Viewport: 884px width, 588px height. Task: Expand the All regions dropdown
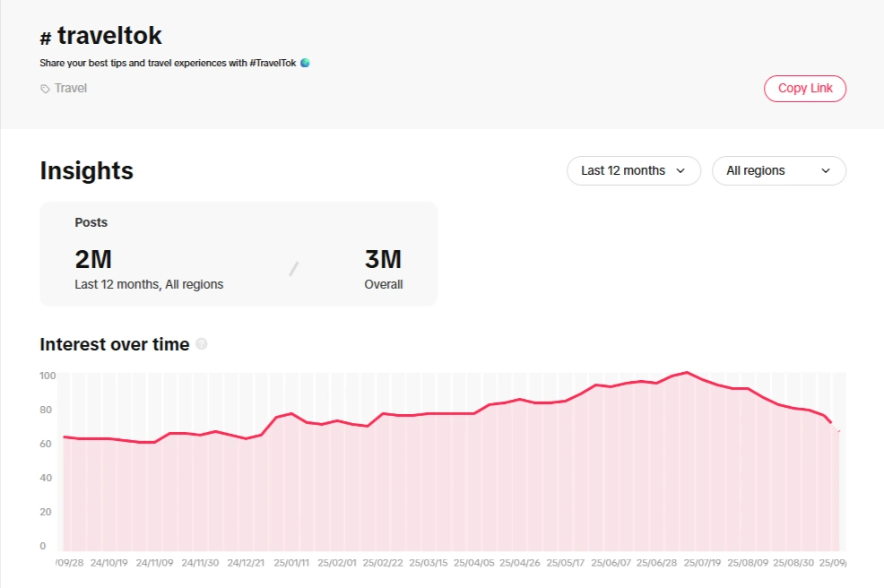coord(778,170)
